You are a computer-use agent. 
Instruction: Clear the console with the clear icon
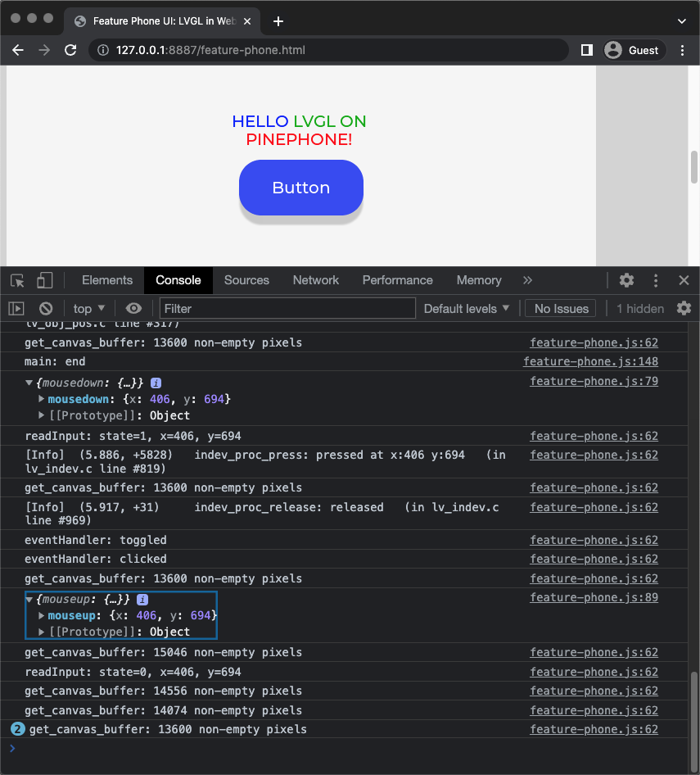pyautogui.click(x=46, y=309)
